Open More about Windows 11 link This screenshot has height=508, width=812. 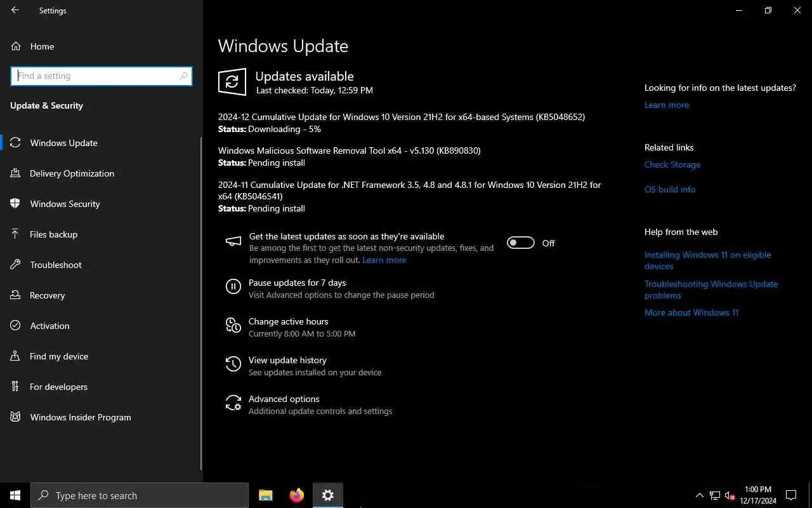coord(691,312)
